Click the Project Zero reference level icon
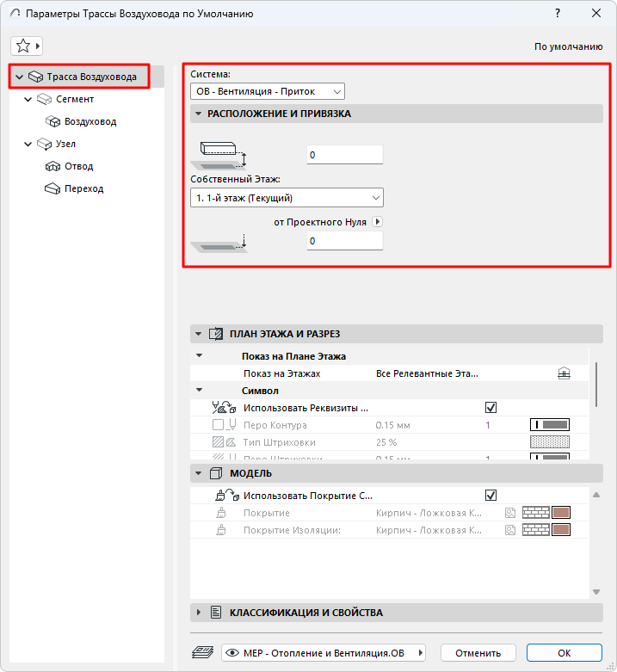 (219, 244)
